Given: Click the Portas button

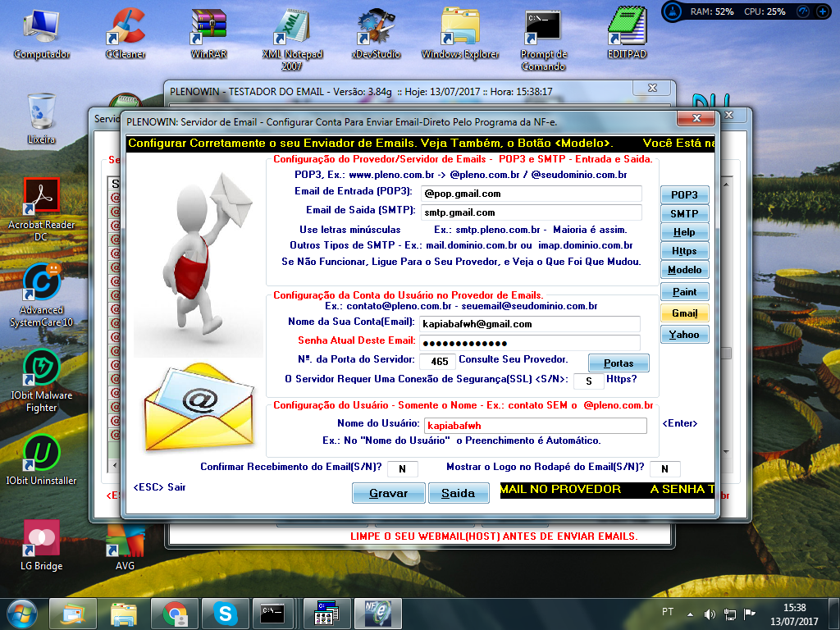Looking at the screenshot, I should [619, 363].
